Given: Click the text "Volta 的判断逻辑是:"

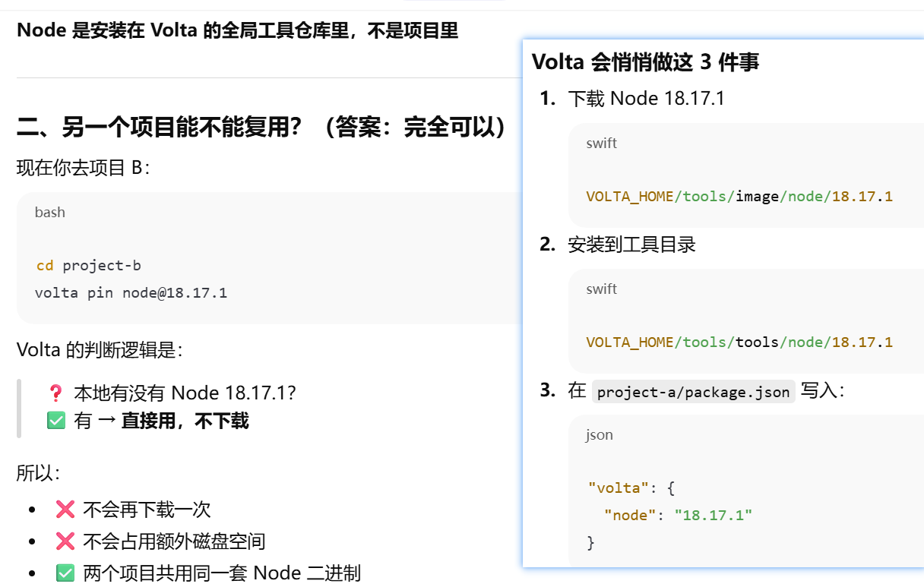Looking at the screenshot, I should pyautogui.click(x=100, y=350).
